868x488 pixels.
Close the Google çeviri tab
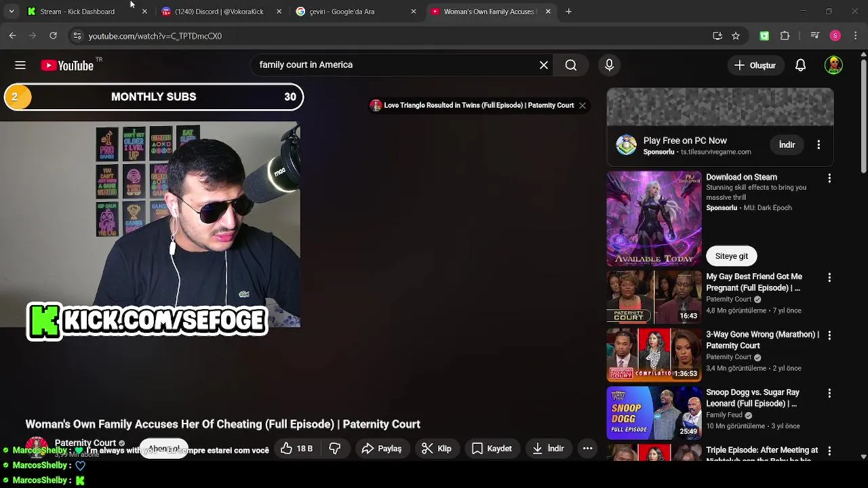click(414, 12)
